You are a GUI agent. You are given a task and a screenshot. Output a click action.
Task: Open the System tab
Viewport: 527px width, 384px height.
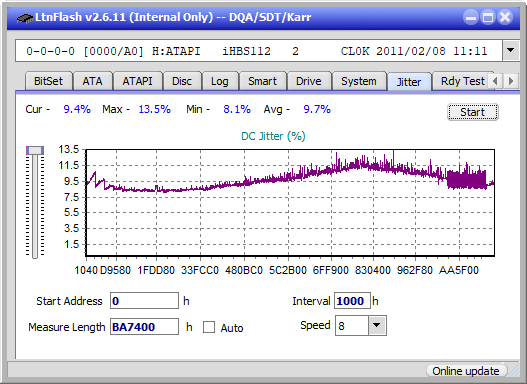coord(359,81)
